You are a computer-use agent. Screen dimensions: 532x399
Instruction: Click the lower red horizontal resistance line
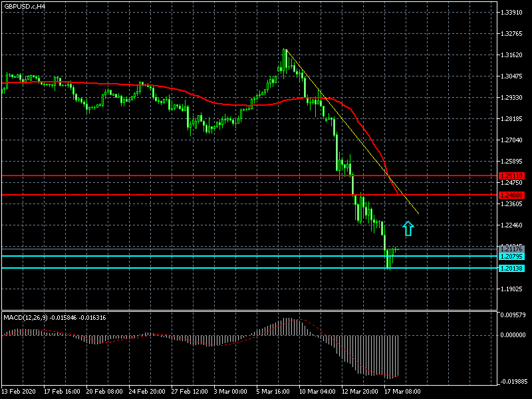tap(199, 195)
